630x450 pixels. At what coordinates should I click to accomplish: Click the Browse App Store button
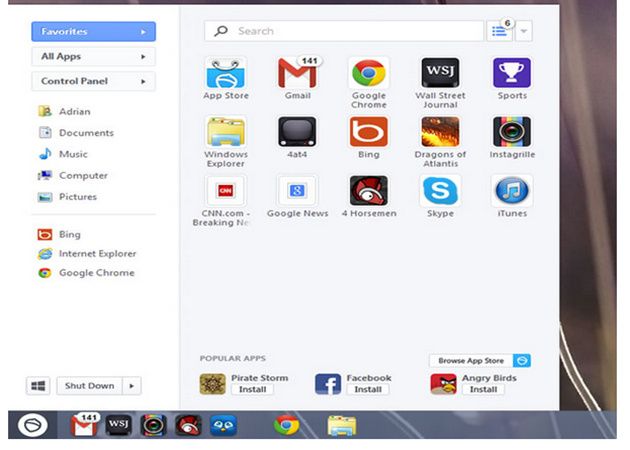pyautogui.click(x=469, y=360)
